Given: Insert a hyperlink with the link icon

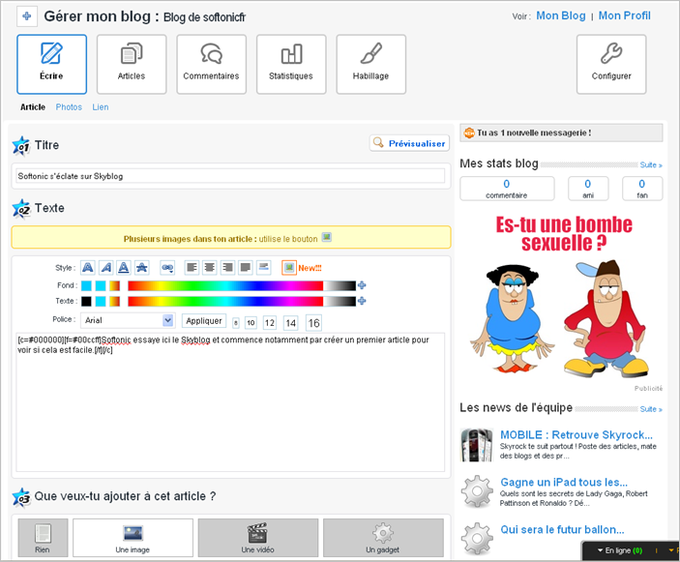Looking at the screenshot, I should tap(167, 268).
